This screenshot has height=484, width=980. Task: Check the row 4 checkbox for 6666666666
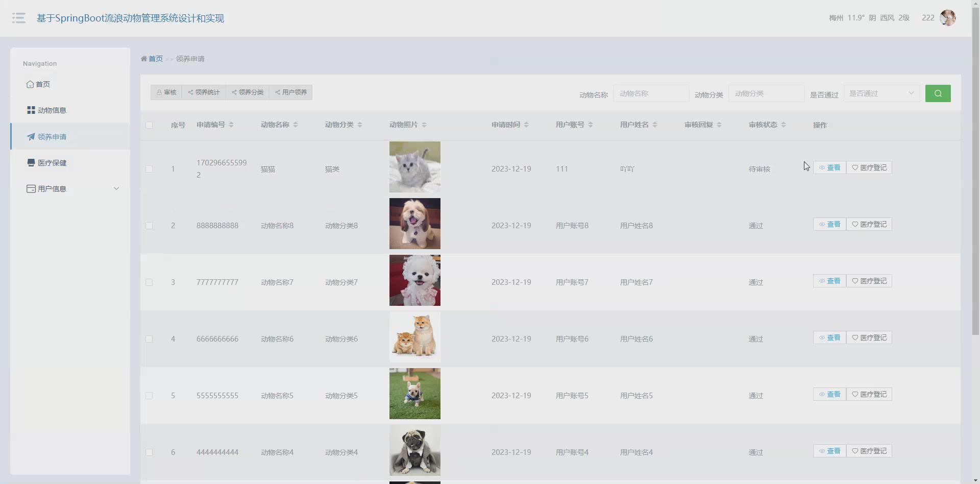(x=149, y=339)
